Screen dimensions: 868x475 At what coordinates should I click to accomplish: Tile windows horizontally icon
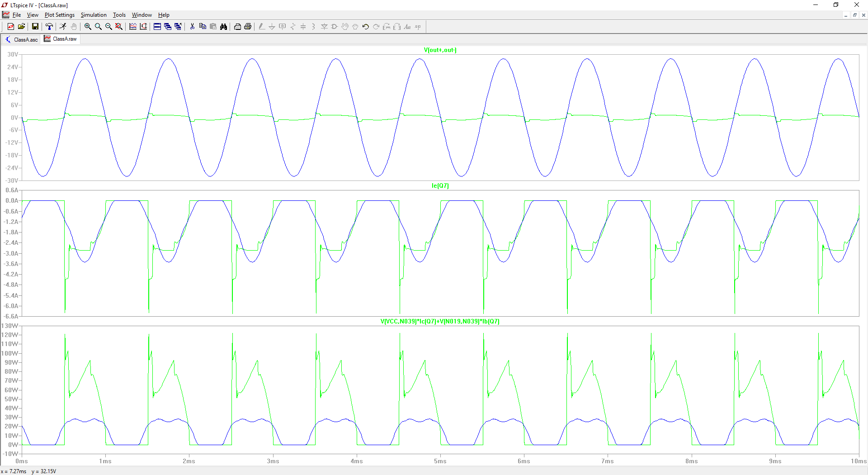(x=157, y=27)
